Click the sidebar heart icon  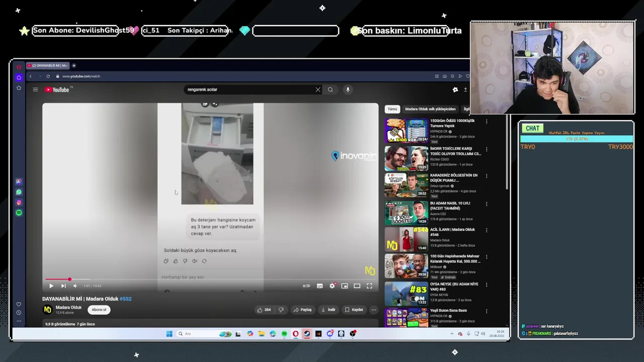19,304
